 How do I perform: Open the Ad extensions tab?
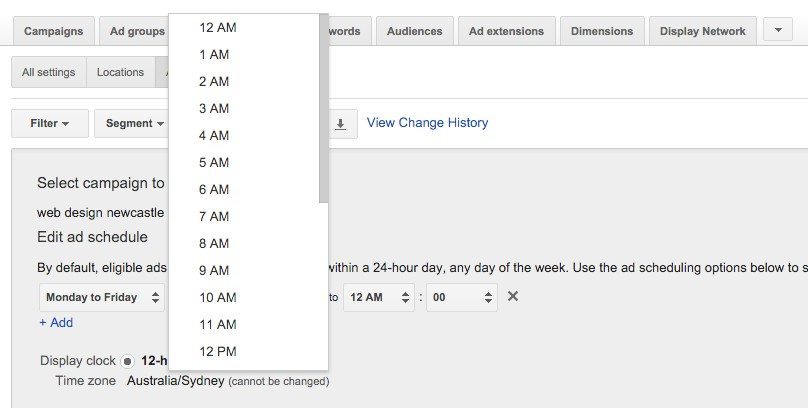click(506, 31)
